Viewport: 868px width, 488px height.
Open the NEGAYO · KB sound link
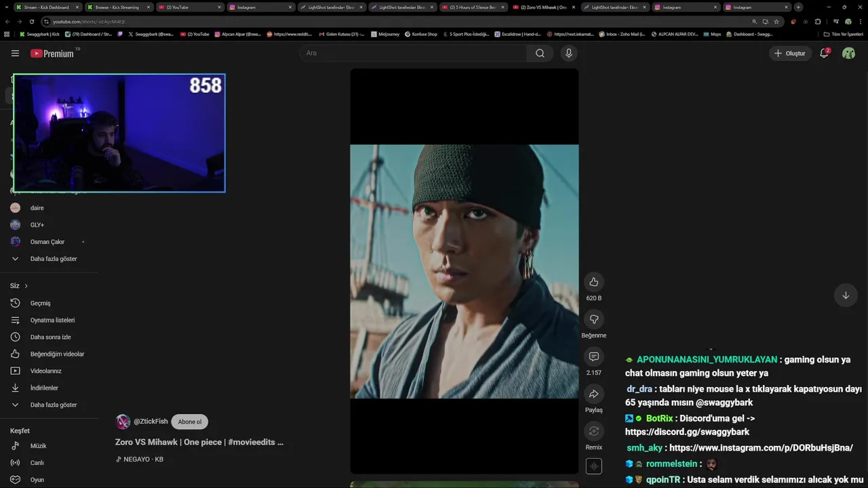pyautogui.click(x=140, y=460)
